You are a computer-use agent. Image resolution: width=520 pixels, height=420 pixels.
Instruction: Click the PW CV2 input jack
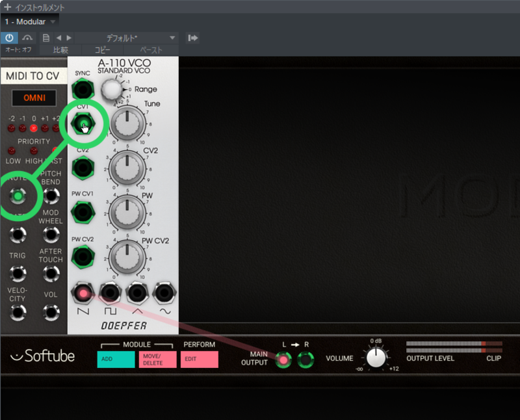tap(83, 256)
